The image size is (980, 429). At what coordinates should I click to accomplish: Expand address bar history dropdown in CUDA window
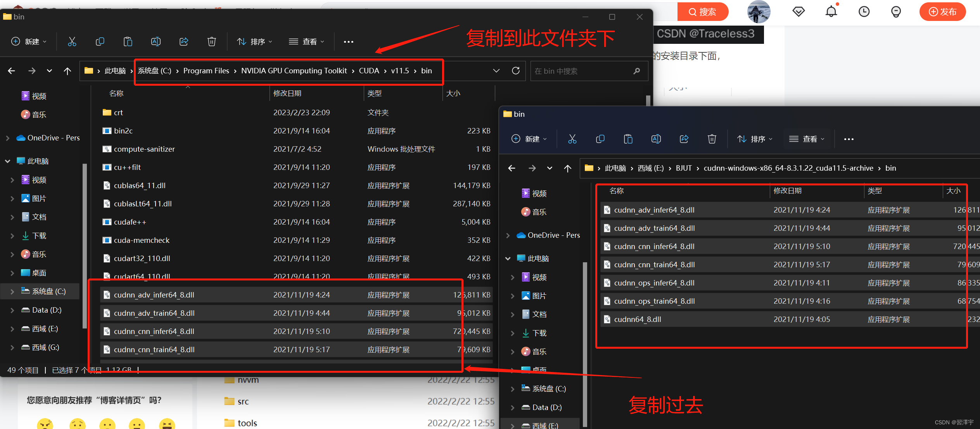point(496,71)
